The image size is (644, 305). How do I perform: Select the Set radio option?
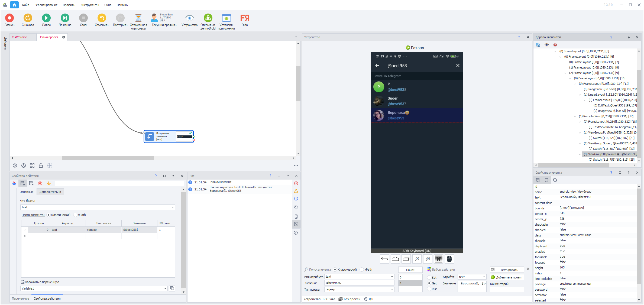click(x=429, y=277)
